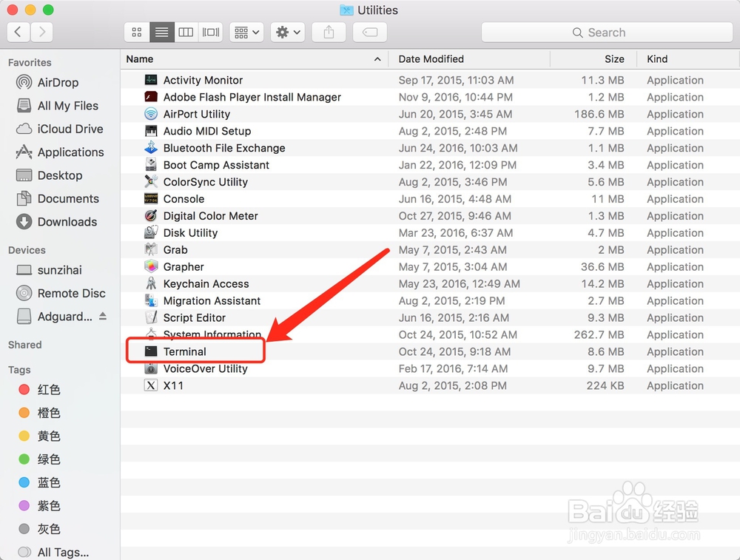Select the System Information icon
The image size is (740, 560).
pyautogui.click(x=151, y=334)
